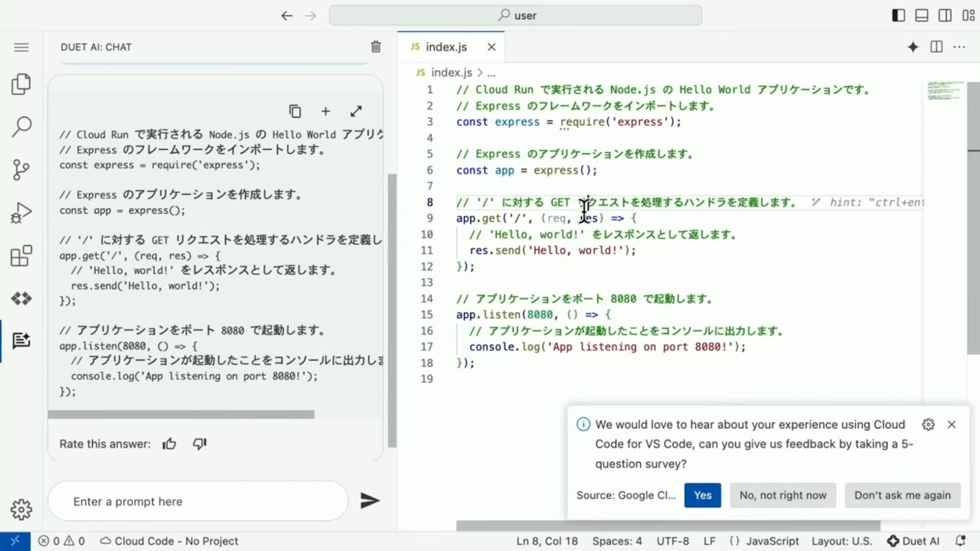Click Layout: U.S. in the status bar
This screenshot has height=551, width=980.
[842, 541]
